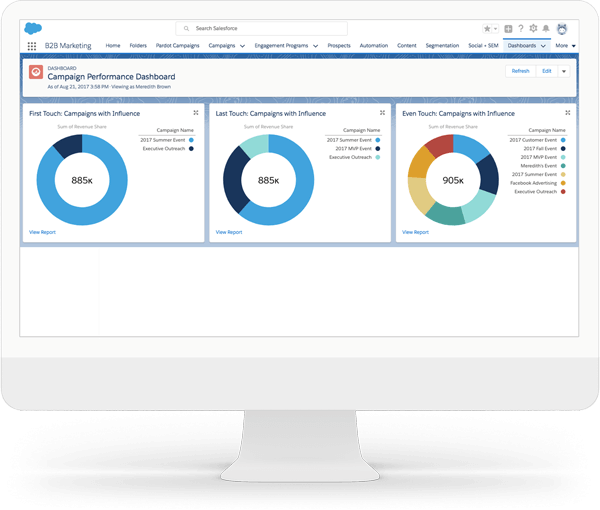
Task: Open the Automation tab
Action: click(374, 46)
